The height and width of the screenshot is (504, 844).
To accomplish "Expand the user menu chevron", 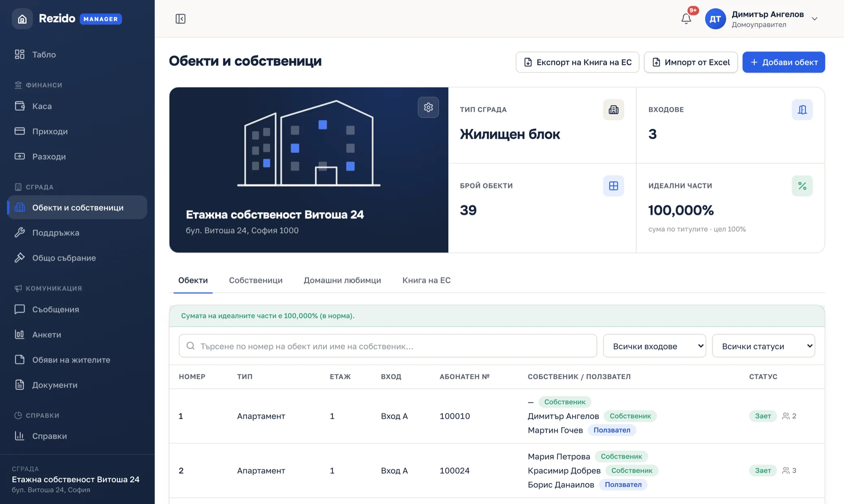I will (814, 19).
